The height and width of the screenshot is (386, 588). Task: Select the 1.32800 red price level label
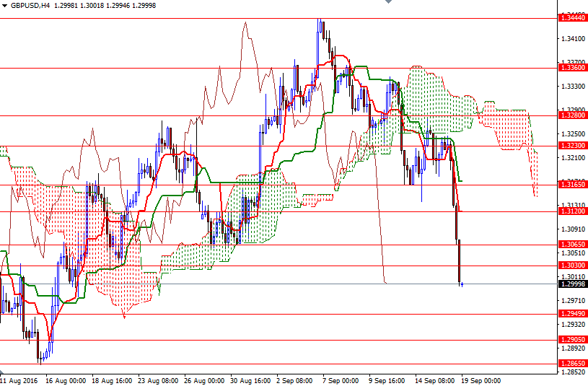coord(573,115)
